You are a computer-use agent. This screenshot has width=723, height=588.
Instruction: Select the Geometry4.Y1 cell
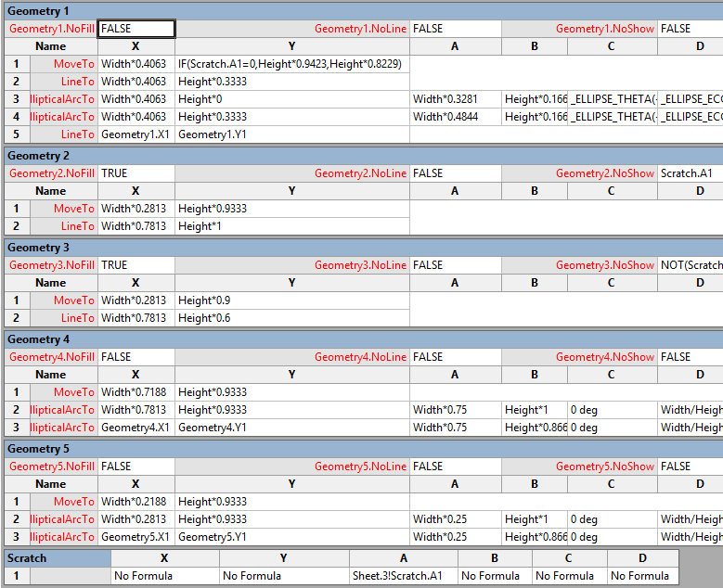click(x=291, y=428)
